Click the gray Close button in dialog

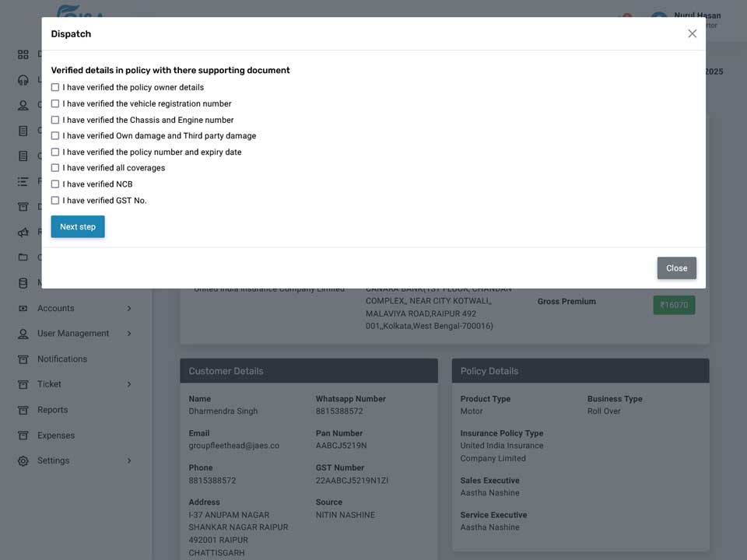point(676,268)
